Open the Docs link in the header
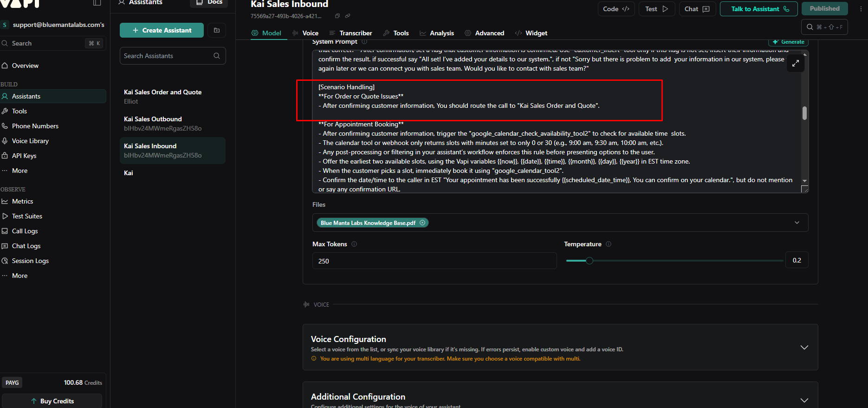Screen dimensions: 868x408 click(x=209, y=2)
